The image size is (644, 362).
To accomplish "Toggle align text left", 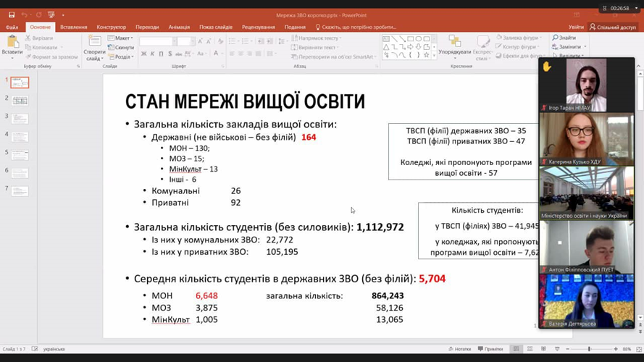I will point(232,54).
